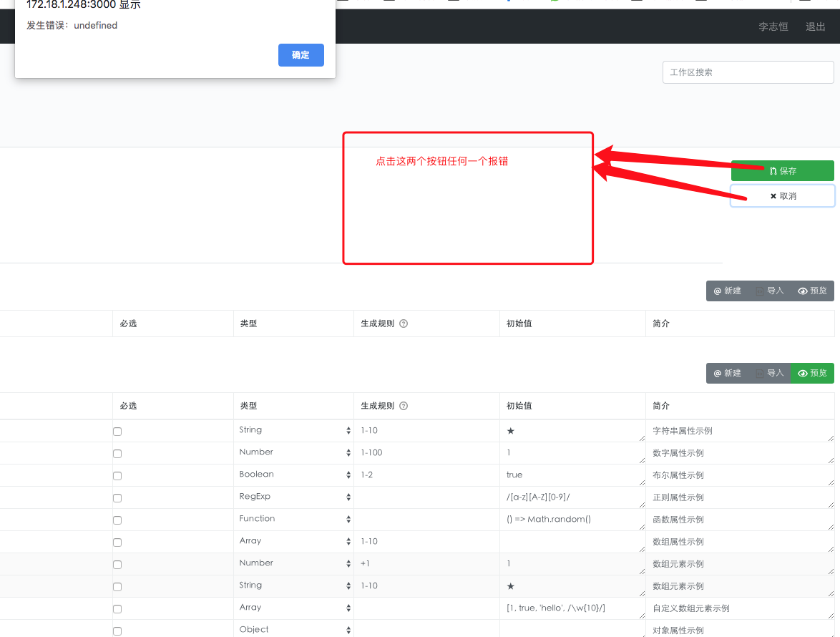Open the green 预览 eye button
840x637 pixels.
[812, 374]
